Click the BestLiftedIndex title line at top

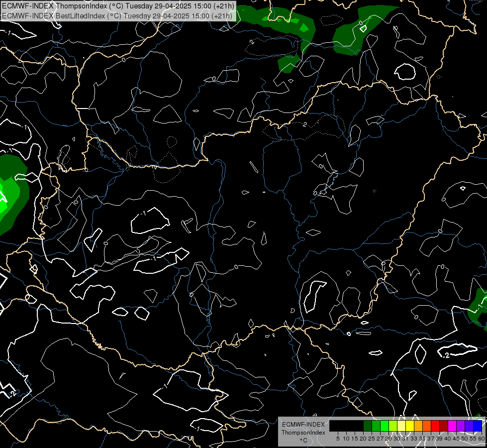[x=117, y=15]
